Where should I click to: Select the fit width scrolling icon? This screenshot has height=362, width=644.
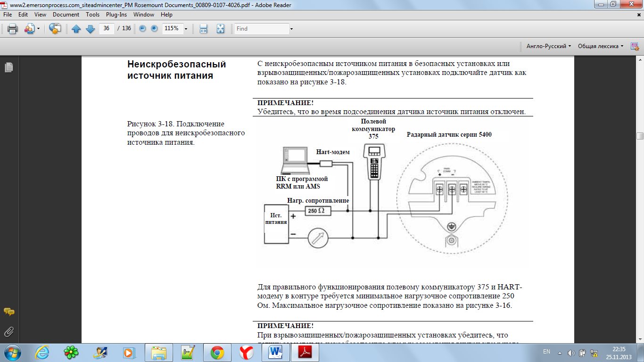pos(204,29)
